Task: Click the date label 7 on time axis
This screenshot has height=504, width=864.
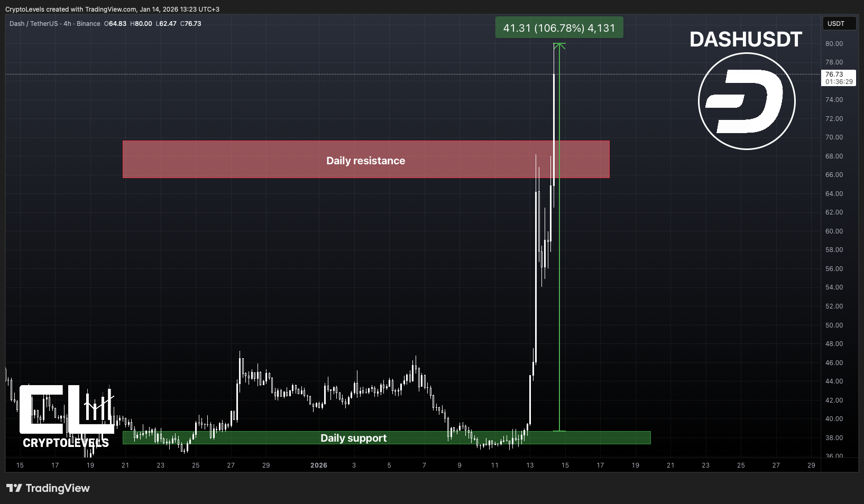Action: 424,465
